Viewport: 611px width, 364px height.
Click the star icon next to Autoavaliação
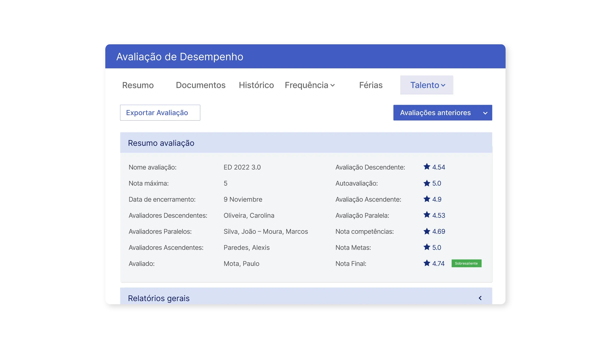[427, 183]
